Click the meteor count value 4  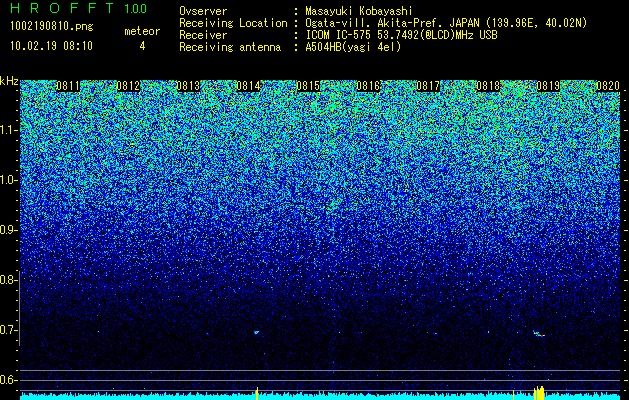pos(142,46)
